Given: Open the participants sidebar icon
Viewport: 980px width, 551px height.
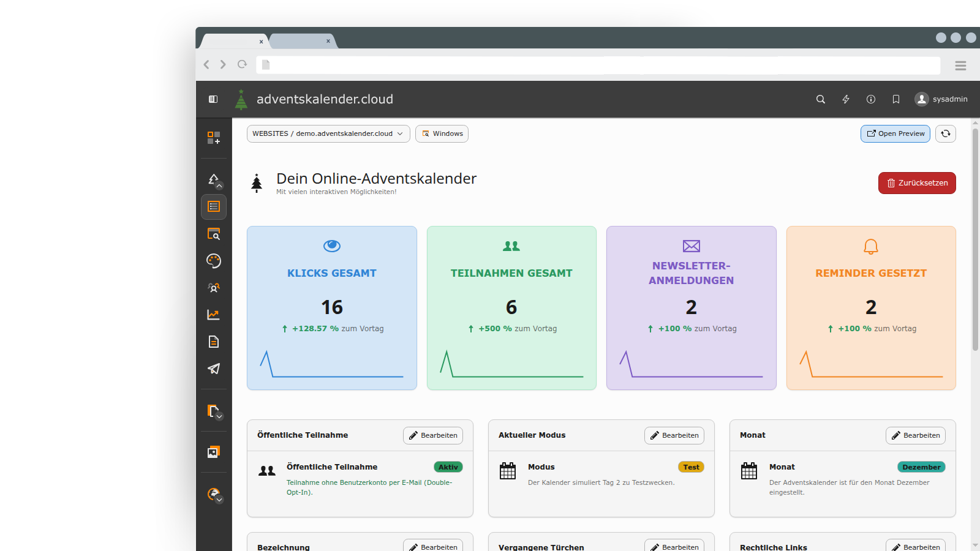Looking at the screenshot, I should point(214,288).
